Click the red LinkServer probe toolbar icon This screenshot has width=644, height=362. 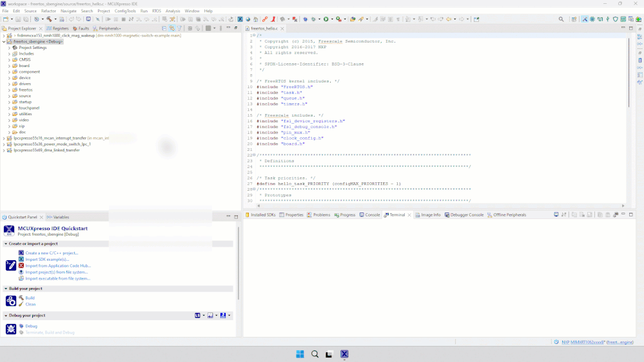coord(273,19)
